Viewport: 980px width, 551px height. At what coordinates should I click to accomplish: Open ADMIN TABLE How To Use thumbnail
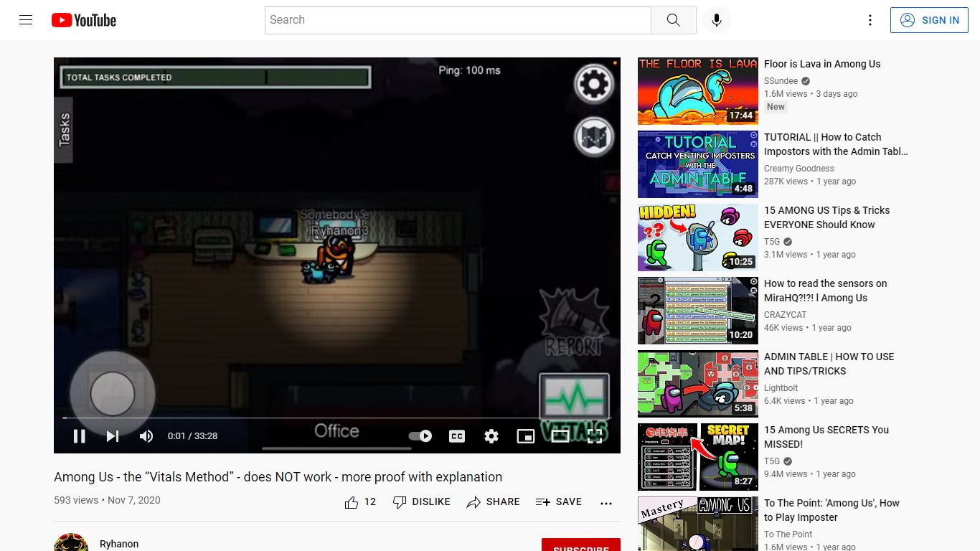point(698,384)
